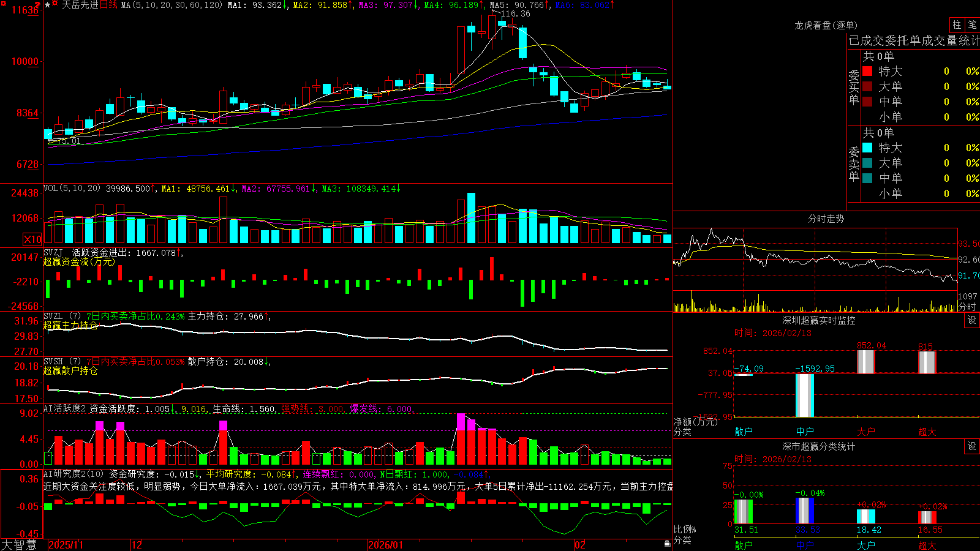
Task: Click the 已成交委托单成交量统计 header
Action: tap(914, 40)
